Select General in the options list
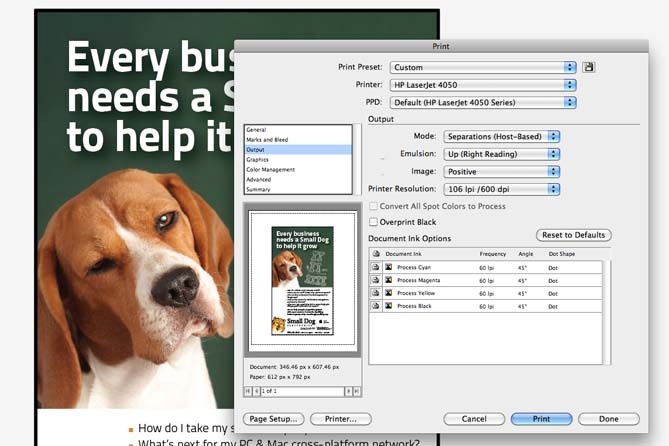The width and height of the screenshot is (669, 446). 298,130
